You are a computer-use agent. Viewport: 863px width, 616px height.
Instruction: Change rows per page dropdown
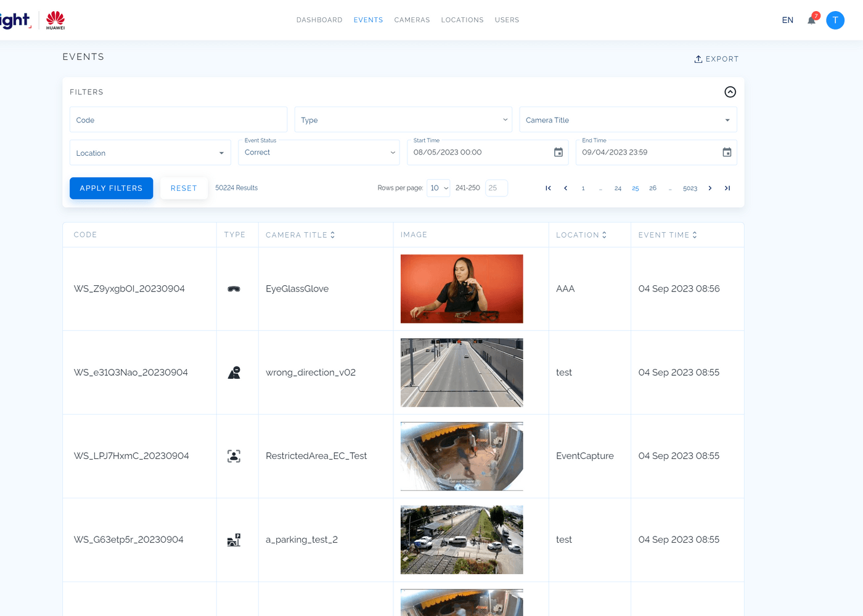(438, 188)
